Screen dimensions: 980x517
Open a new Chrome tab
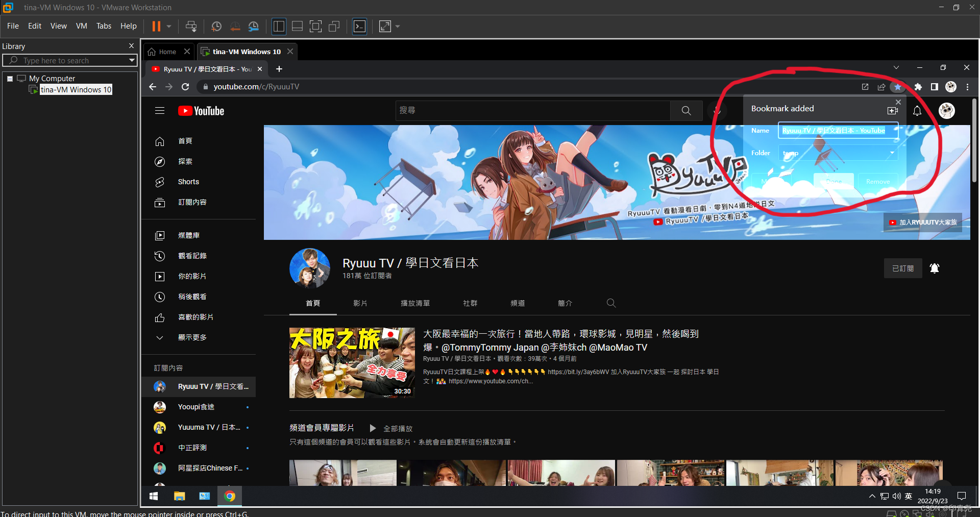pos(279,69)
